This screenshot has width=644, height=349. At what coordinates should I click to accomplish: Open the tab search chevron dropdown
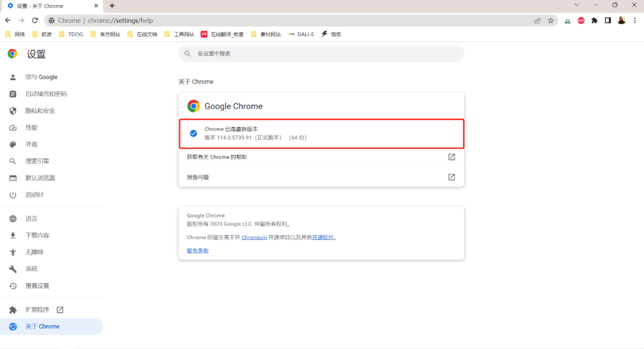coord(575,4)
